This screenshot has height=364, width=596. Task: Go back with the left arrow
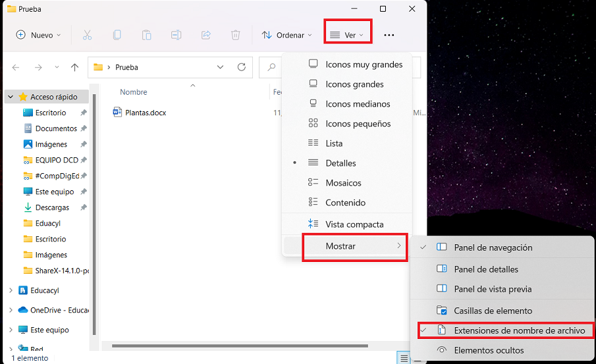point(16,67)
